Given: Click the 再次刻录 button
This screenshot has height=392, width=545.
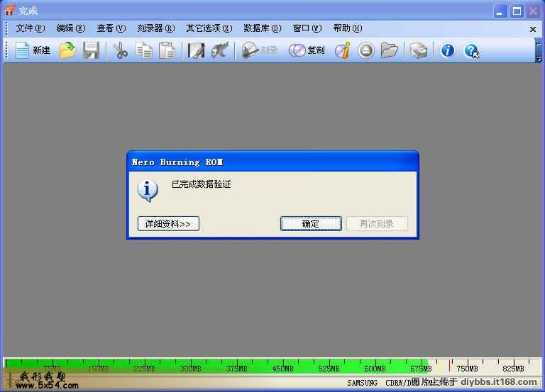Looking at the screenshot, I should [376, 223].
